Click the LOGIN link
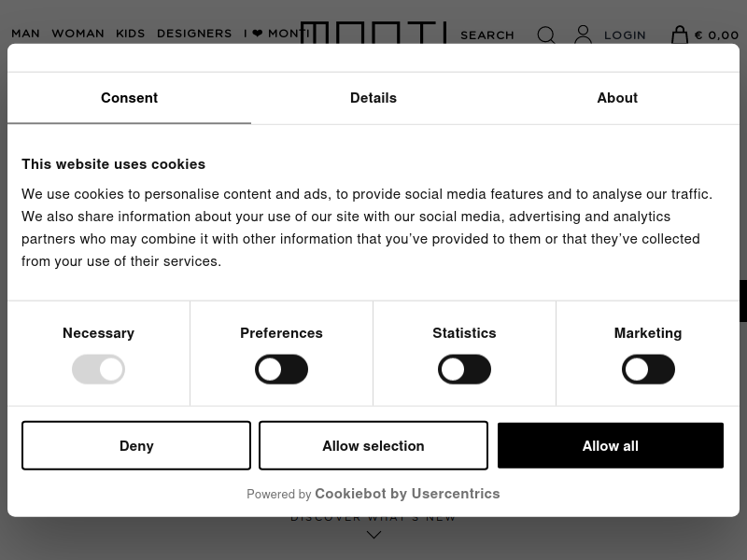The image size is (747, 560). pos(625,35)
